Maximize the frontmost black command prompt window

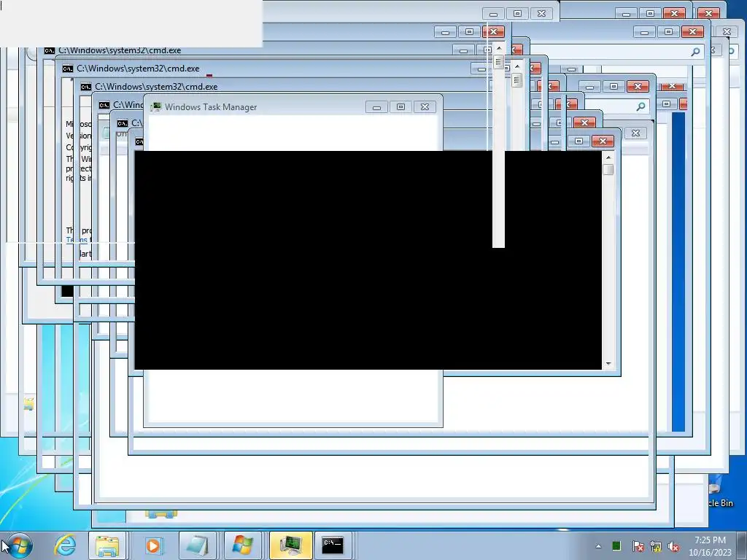(578, 141)
